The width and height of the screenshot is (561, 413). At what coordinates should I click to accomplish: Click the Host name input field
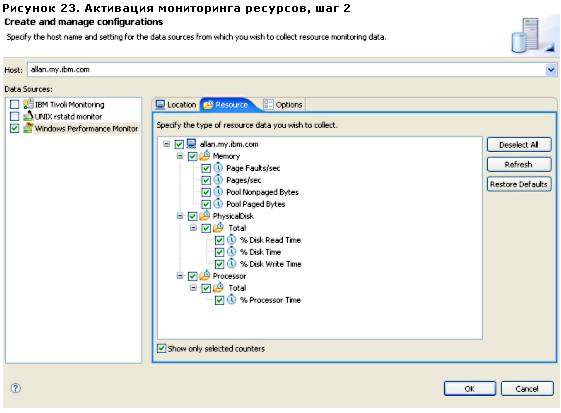click(x=286, y=69)
